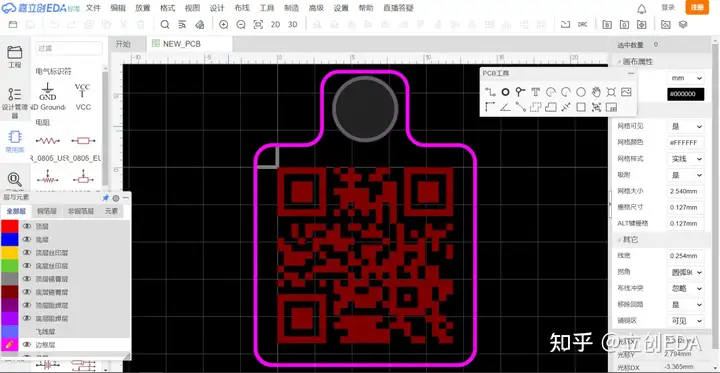Screen dimensions: 720x373
Task: Hide the blue bottom layer via eye icon
Action: click(27, 239)
